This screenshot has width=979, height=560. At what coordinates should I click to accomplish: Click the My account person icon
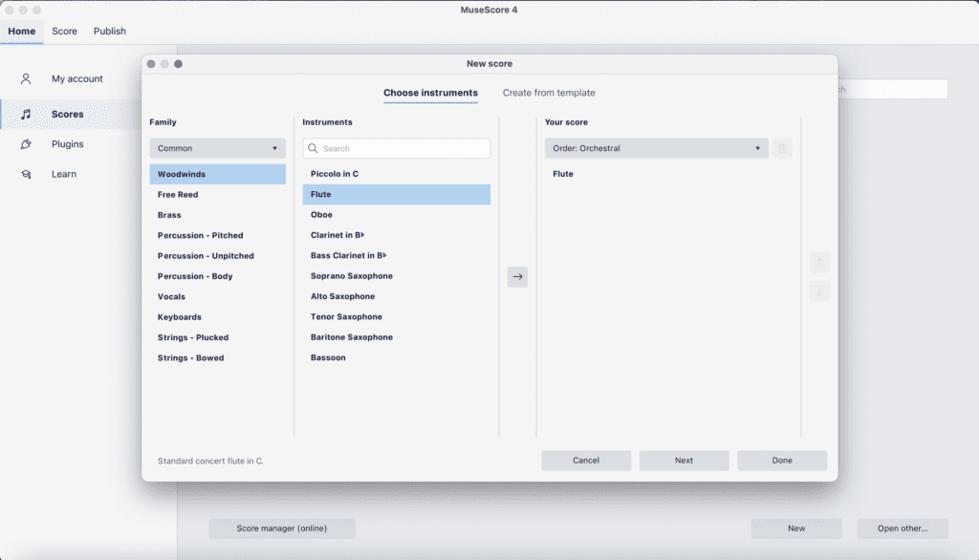coord(26,78)
